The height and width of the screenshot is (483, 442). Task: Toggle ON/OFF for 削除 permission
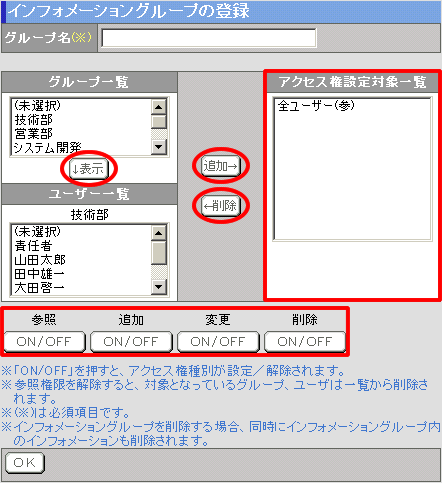pyautogui.click(x=305, y=342)
